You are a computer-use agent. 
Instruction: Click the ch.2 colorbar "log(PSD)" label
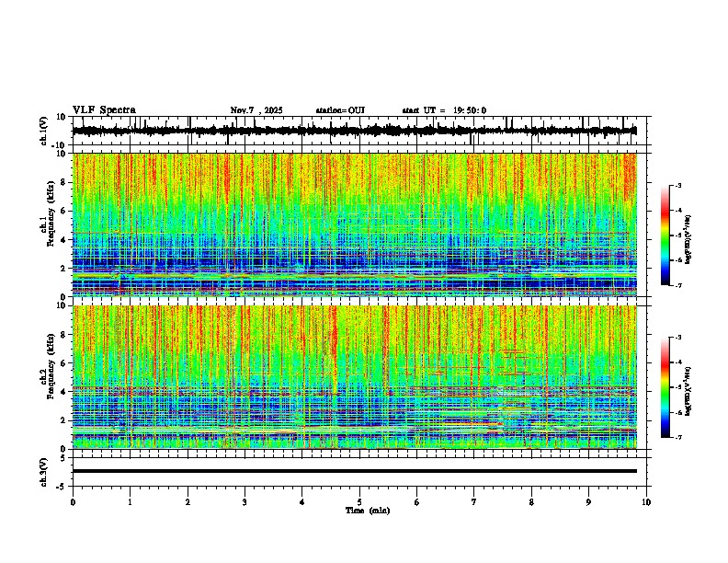tap(688, 392)
